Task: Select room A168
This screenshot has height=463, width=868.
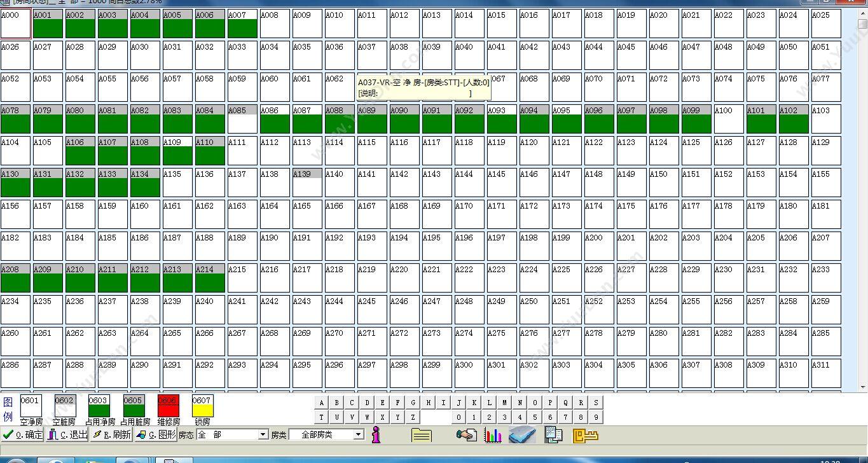Action: [404, 214]
